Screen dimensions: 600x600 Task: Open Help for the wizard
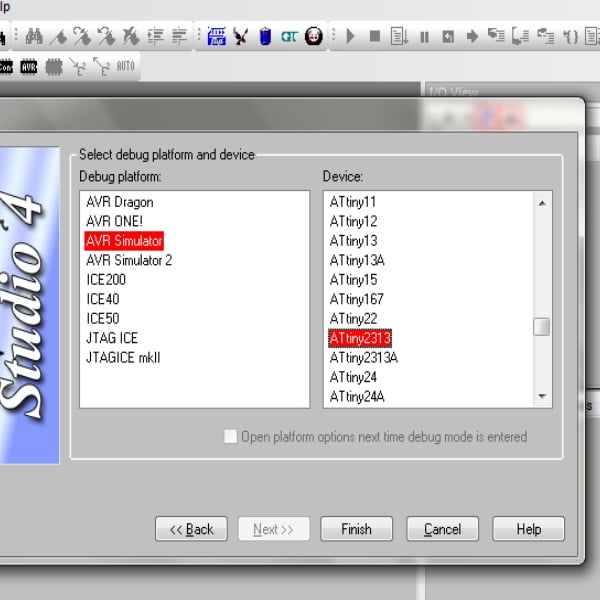click(x=528, y=529)
